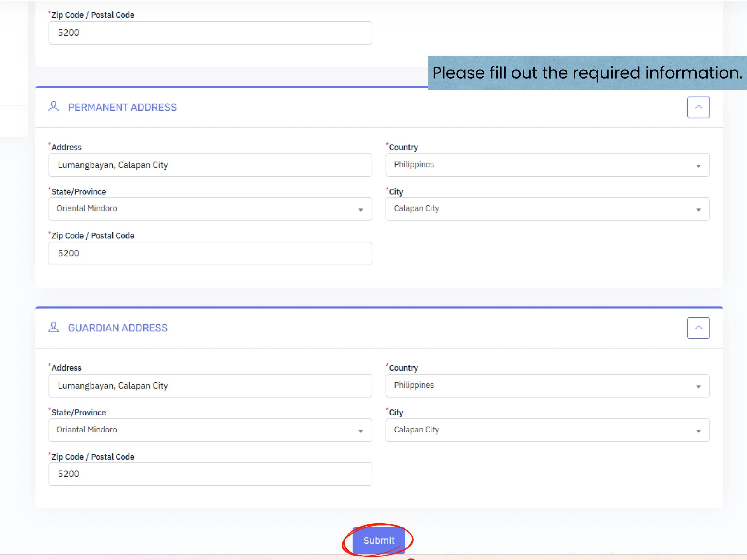The image size is (747, 560).
Task: Click the blue instruction banner
Action: pos(587,73)
